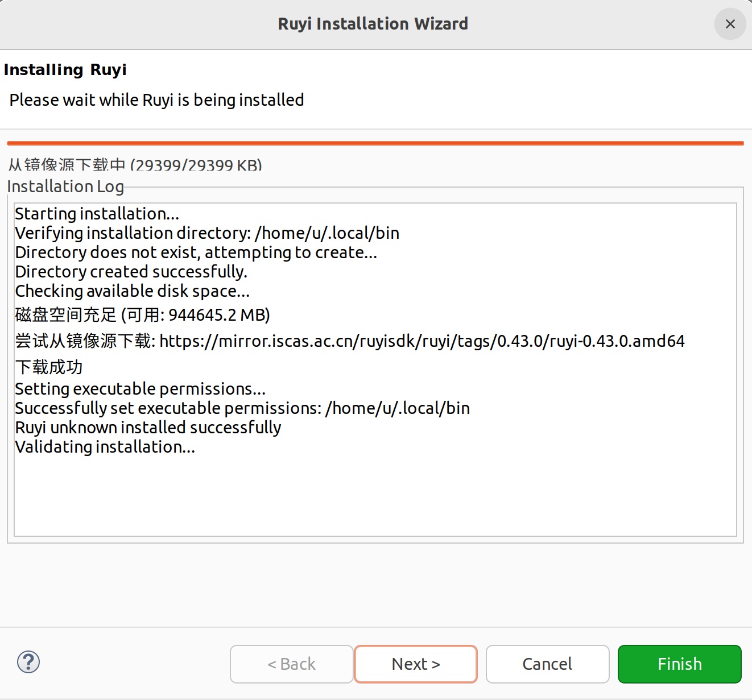Click the disk space 磁盘空间充足 log message
752x700 pixels.
(142, 314)
